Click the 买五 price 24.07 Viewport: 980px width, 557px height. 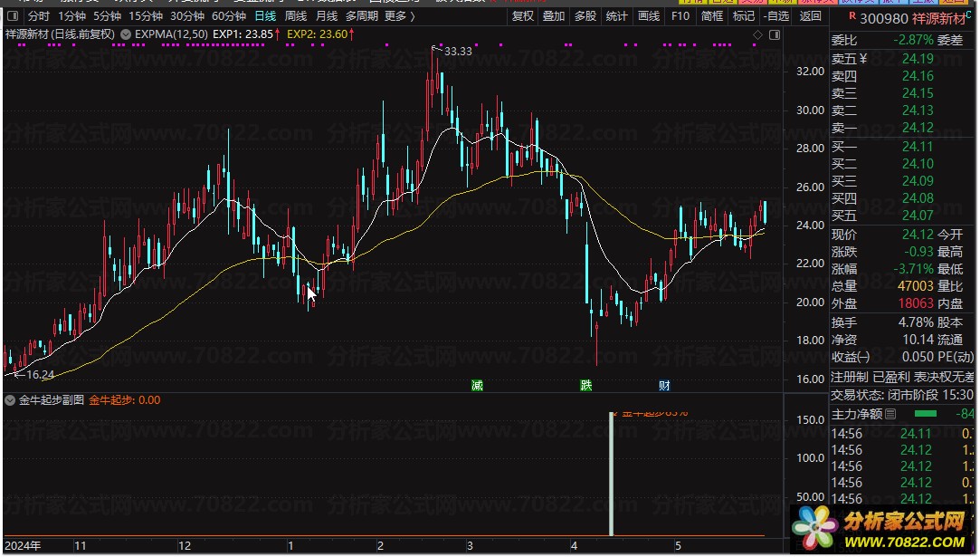[x=918, y=216]
